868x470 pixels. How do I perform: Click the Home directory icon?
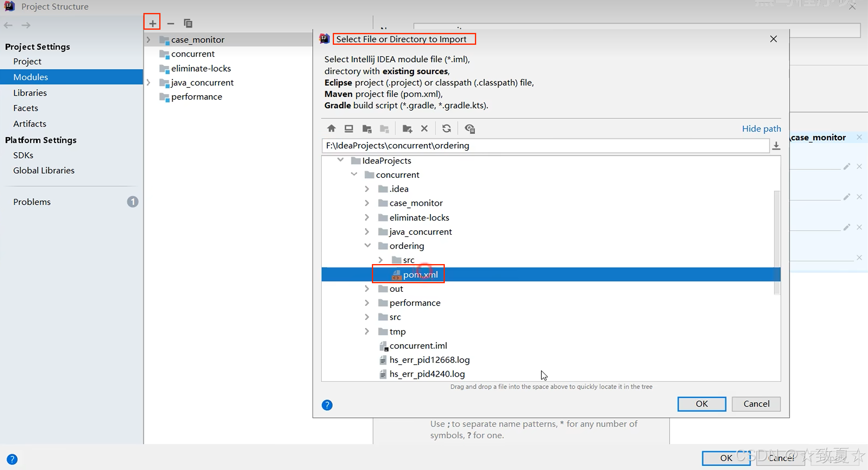click(x=331, y=129)
